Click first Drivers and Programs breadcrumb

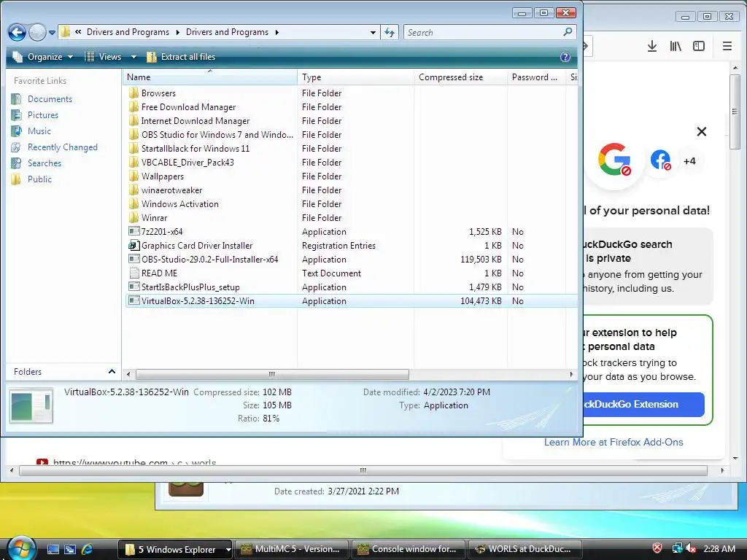click(x=128, y=32)
